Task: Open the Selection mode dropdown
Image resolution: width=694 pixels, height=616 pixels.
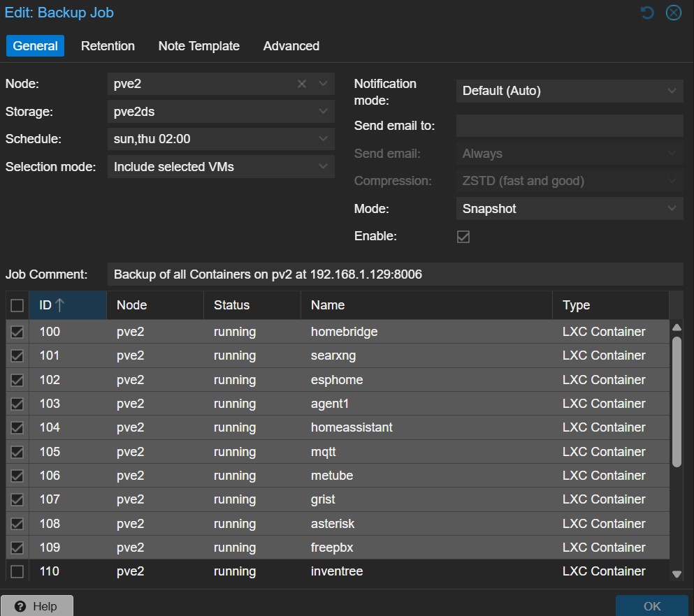Action: [x=323, y=167]
